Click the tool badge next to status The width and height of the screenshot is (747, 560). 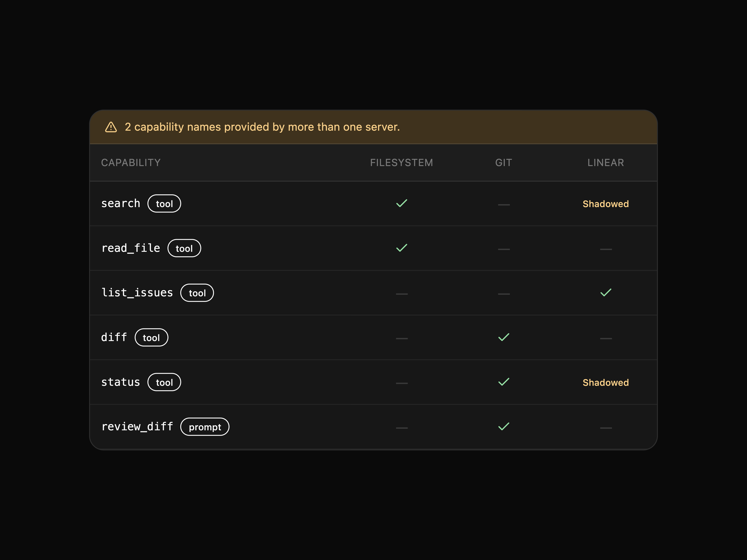pyautogui.click(x=164, y=382)
